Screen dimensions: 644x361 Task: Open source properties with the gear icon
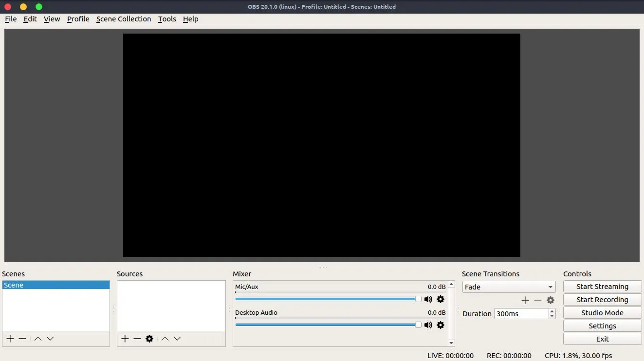pos(149,339)
